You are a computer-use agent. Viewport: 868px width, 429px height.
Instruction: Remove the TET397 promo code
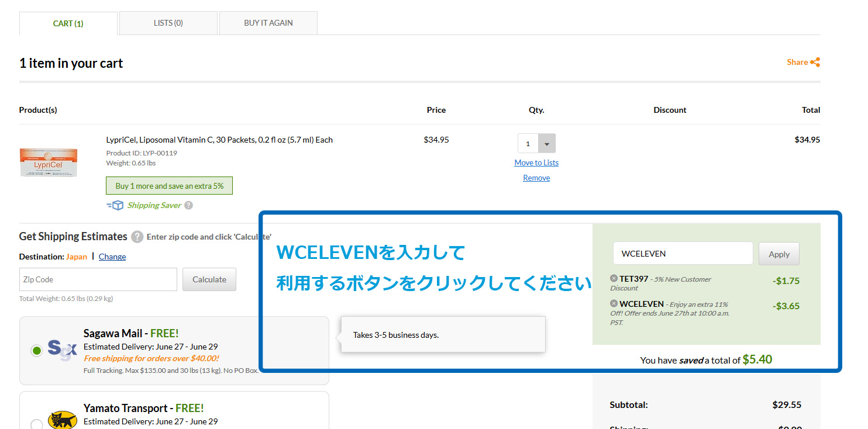(x=614, y=279)
